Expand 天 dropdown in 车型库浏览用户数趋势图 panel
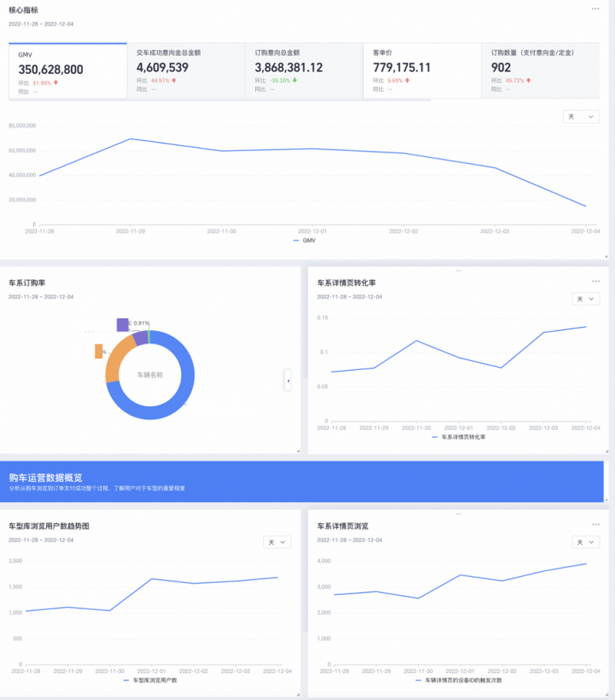This screenshot has width=615, height=700. [277, 542]
